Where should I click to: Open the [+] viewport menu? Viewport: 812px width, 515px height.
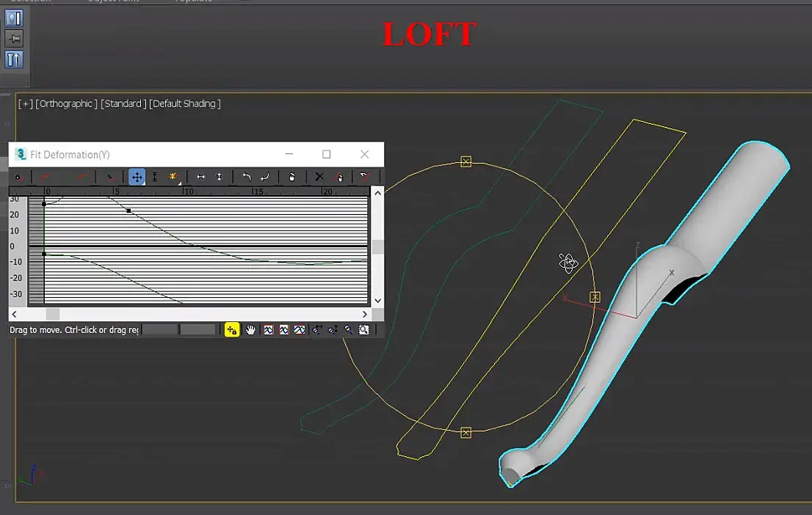26,103
